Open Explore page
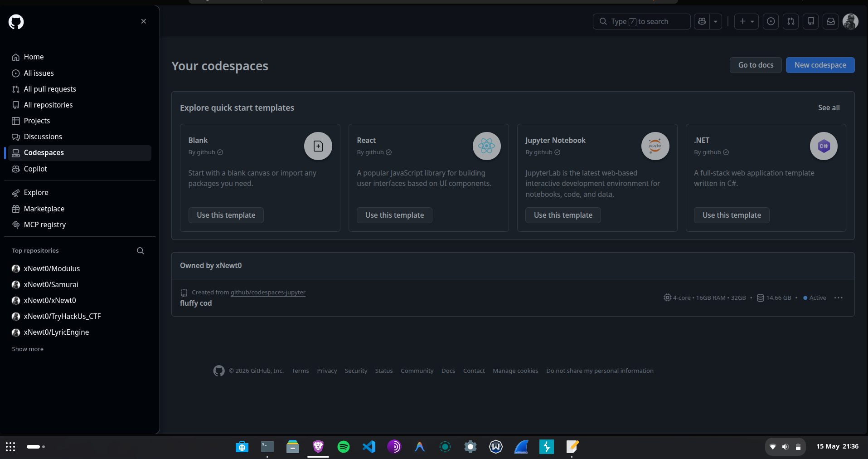The image size is (868, 459). tap(80, 192)
